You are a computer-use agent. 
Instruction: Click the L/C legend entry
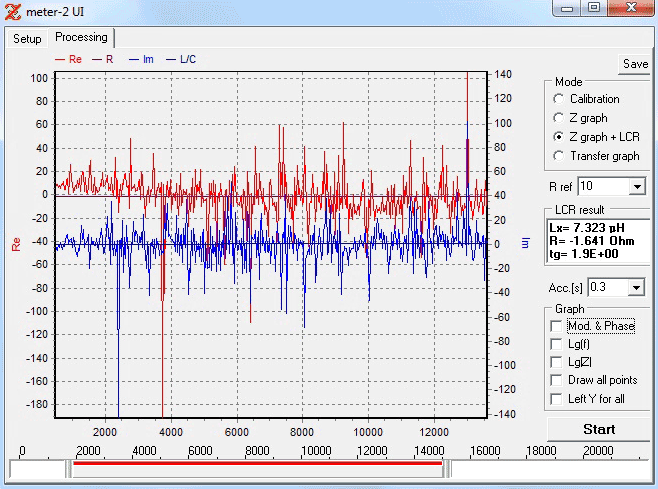(x=180, y=60)
